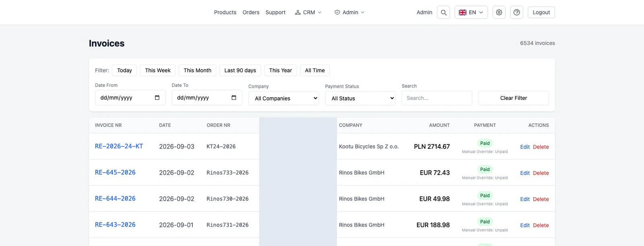Click amount EUR 49.98
Image resolution: width=644 pixels, height=246 pixels.
(x=435, y=199)
